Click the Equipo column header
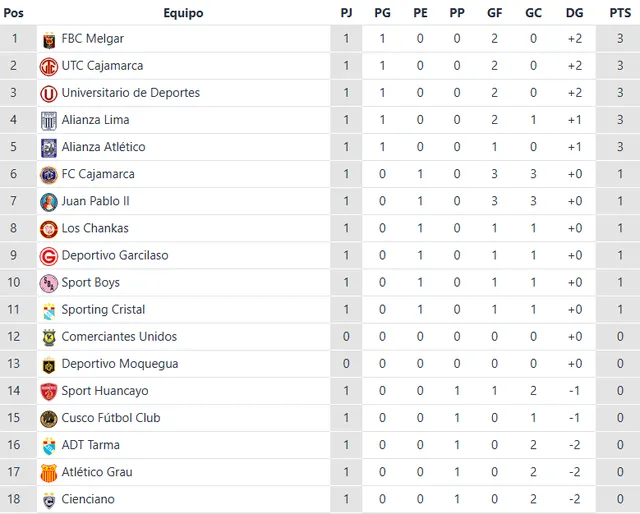This screenshot has height=514, width=640. point(183,13)
